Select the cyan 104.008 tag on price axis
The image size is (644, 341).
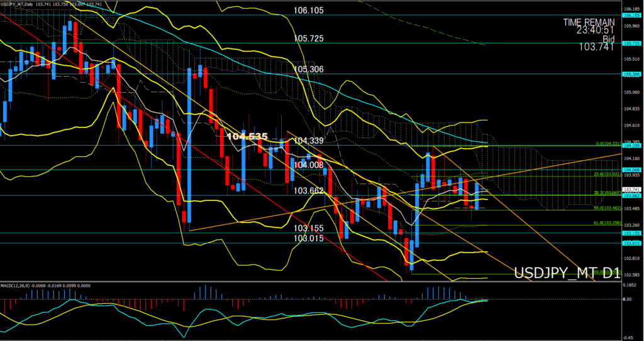coord(632,170)
